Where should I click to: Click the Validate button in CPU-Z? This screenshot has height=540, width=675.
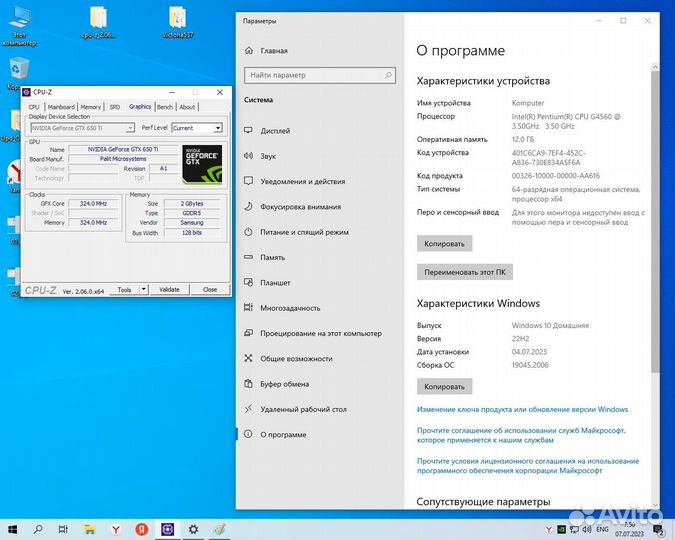point(169,289)
